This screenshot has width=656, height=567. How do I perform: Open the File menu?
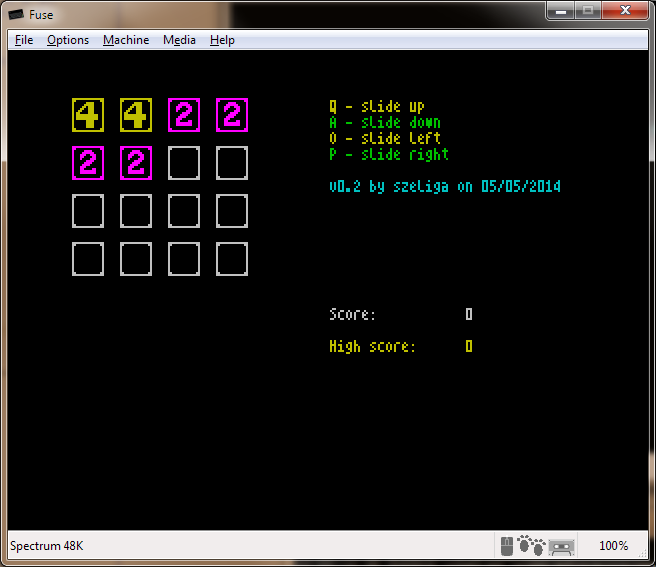click(x=24, y=40)
